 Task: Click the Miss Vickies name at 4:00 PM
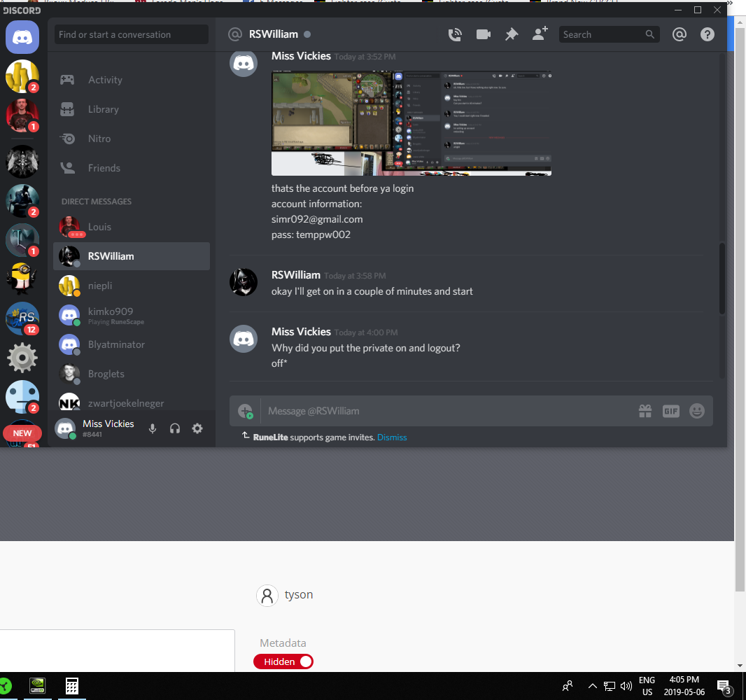point(301,332)
